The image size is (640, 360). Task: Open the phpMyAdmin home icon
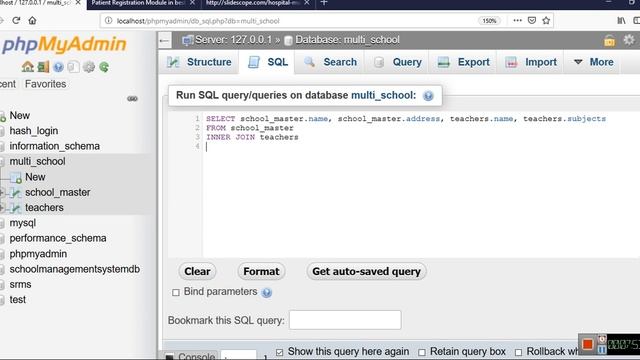point(28,67)
